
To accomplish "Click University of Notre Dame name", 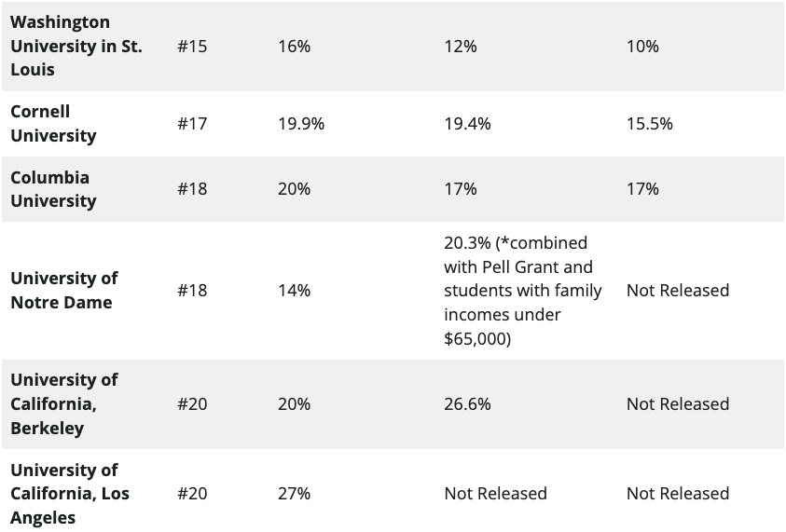I will pyautogui.click(x=64, y=290).
